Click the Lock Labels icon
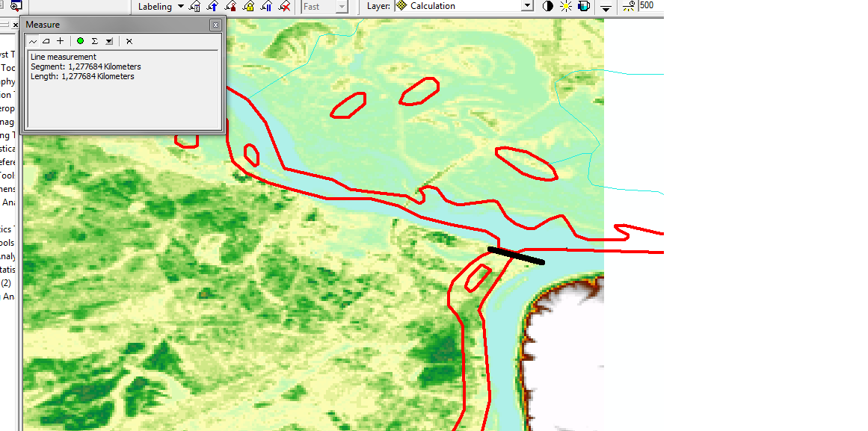The width and height of the screenshot is (868, 431). tap(248, 7)
